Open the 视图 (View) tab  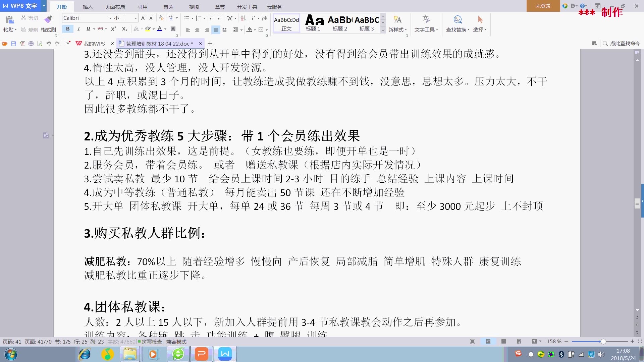coord(194,7)
